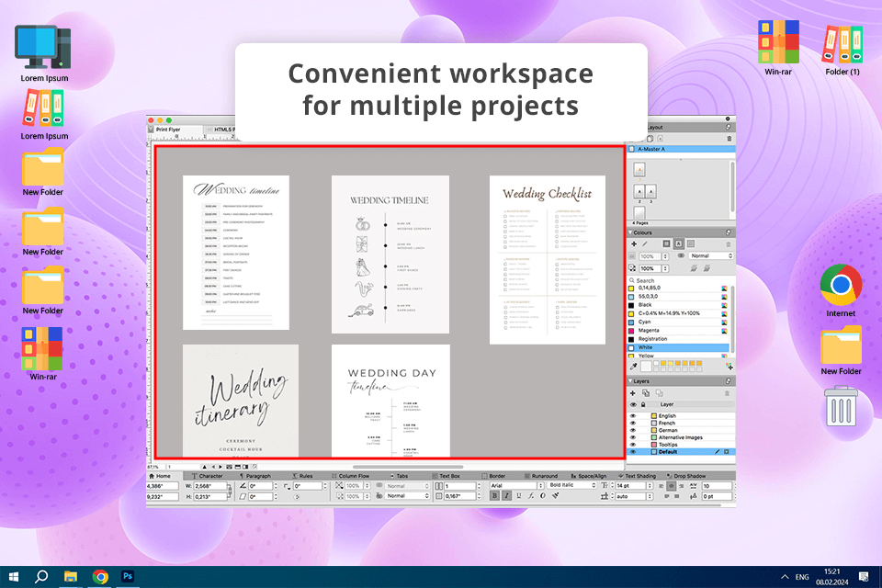Select page 1 thumbnail in Layout panel
Image resolution: width=882 pixels, height=588 pixels.
(x=639, y=169)
